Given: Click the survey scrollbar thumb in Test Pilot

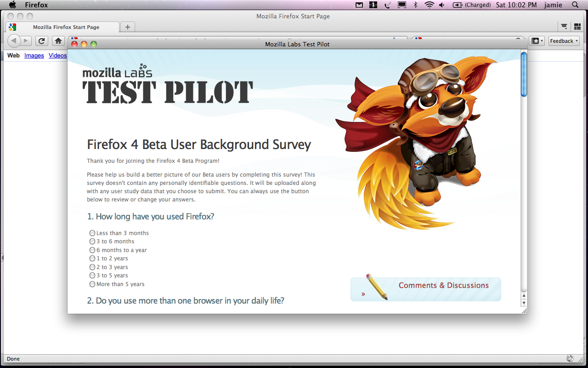Looking at the screenshot, I should click(524, 75).
